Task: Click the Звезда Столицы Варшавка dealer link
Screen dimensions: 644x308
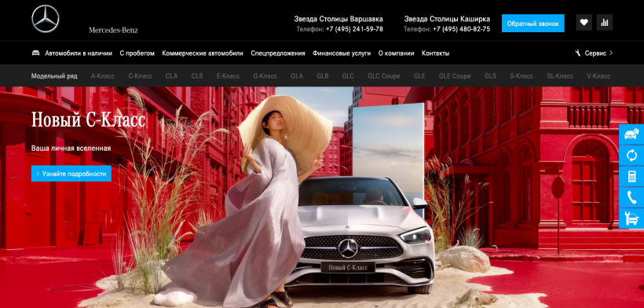Action: coord(338,19)
